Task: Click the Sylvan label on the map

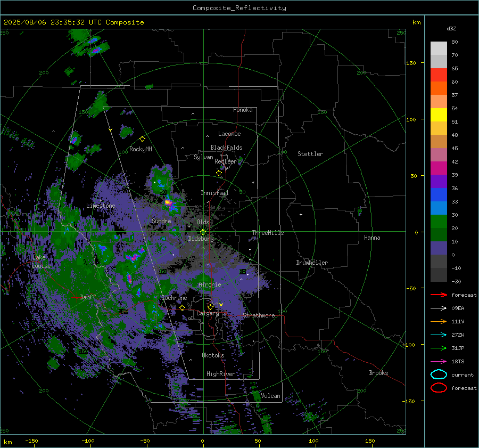Action: (203, 157)
